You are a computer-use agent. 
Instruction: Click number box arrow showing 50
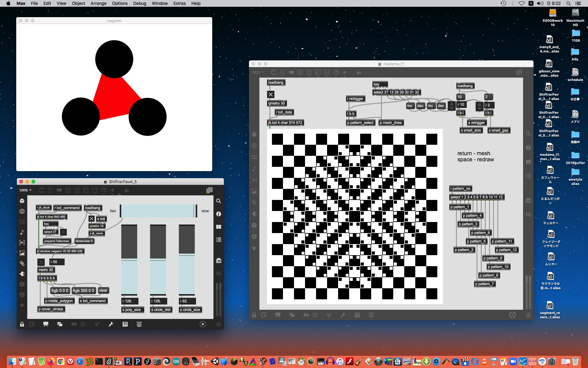[x=51, y=262]
